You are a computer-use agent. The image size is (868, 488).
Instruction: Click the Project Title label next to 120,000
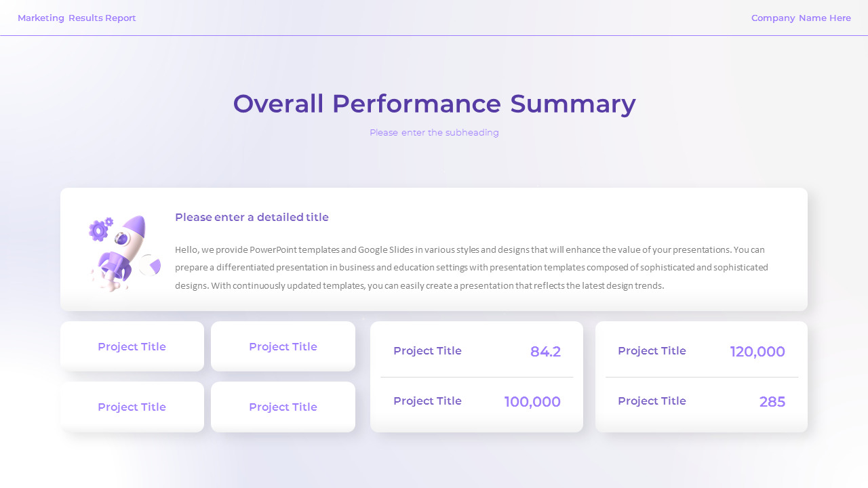click(652, 351)
